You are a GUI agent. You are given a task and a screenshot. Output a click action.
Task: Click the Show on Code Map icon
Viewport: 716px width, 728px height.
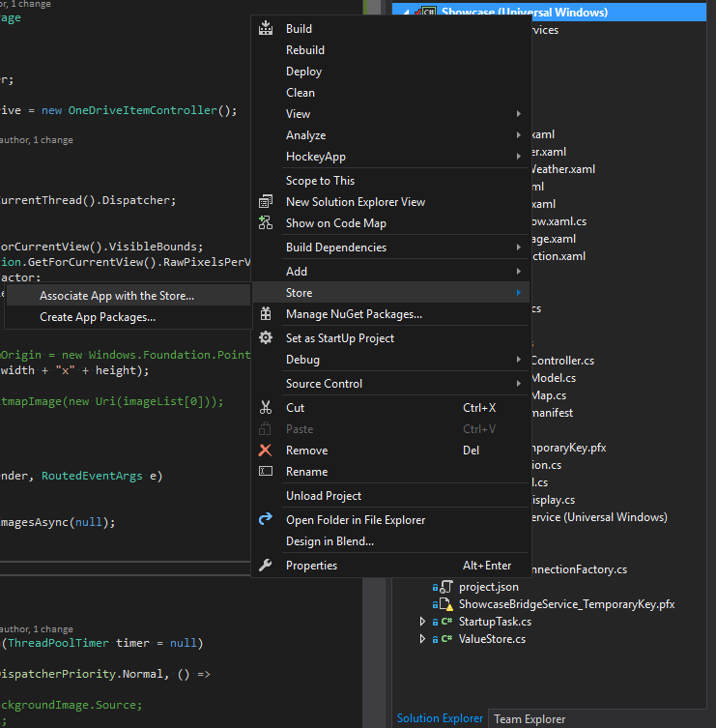pyautogui.click(x=266, y=223)
